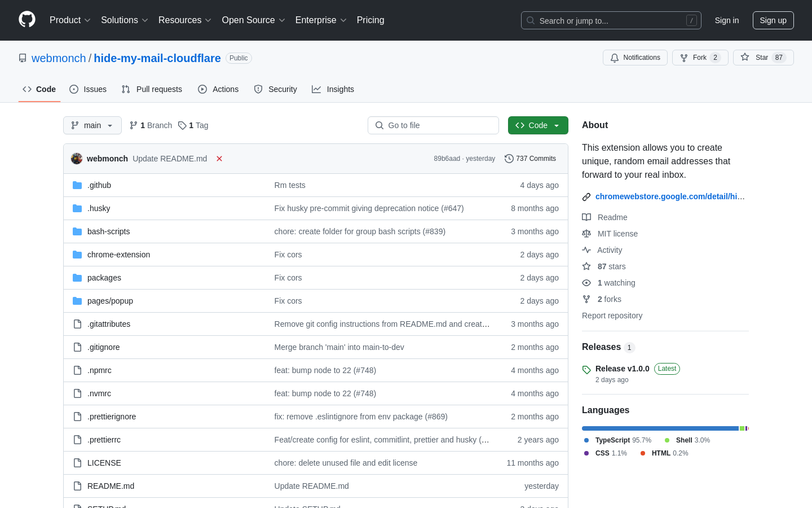This screenshot has width=812, height=508.
Task: Click the repository icon before webmonch
Action: 23,58
